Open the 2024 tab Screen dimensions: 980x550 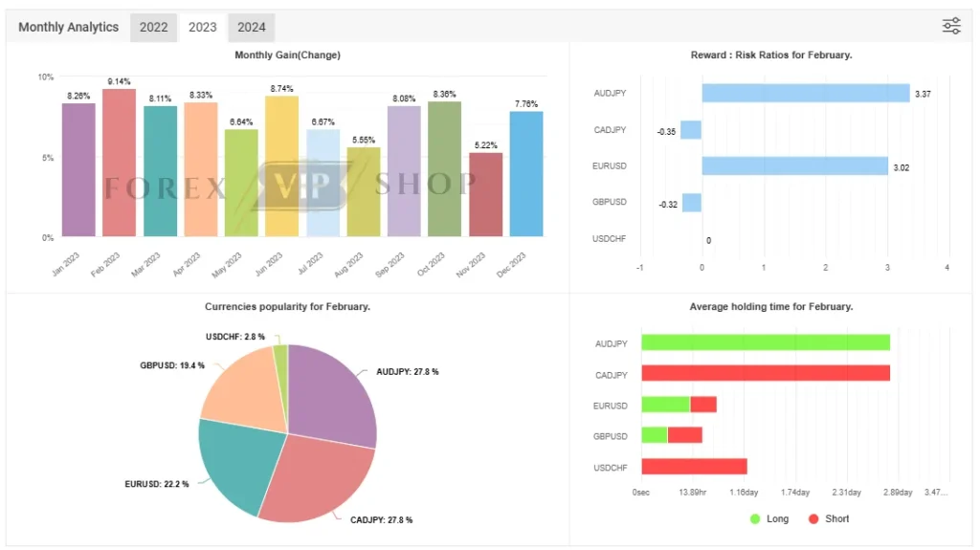(x=252, y=28)
